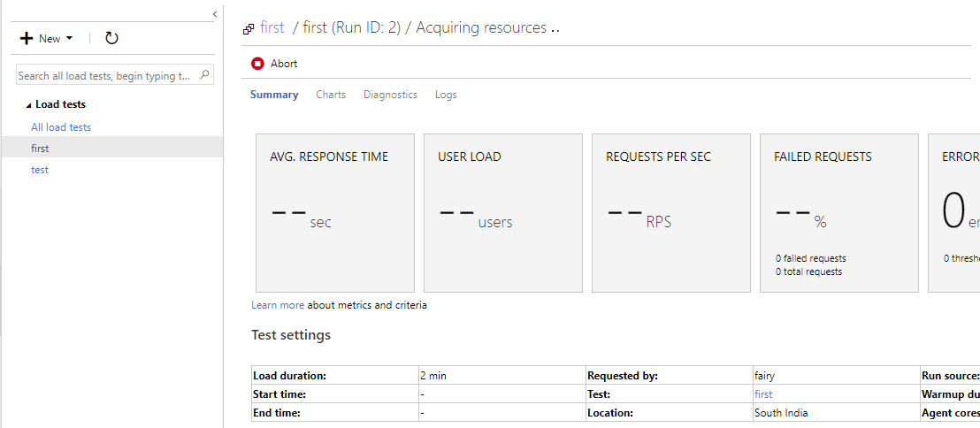Image resolution: width=980 pixels, height=428 pixels.
Task: Click the 'Load duration:' label cell
Action: coord(335,376)
